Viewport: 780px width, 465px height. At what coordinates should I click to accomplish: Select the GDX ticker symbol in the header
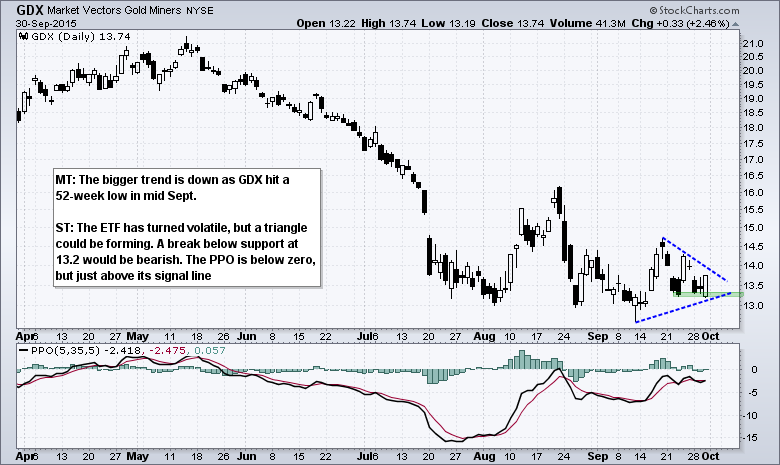click(30, 10)
